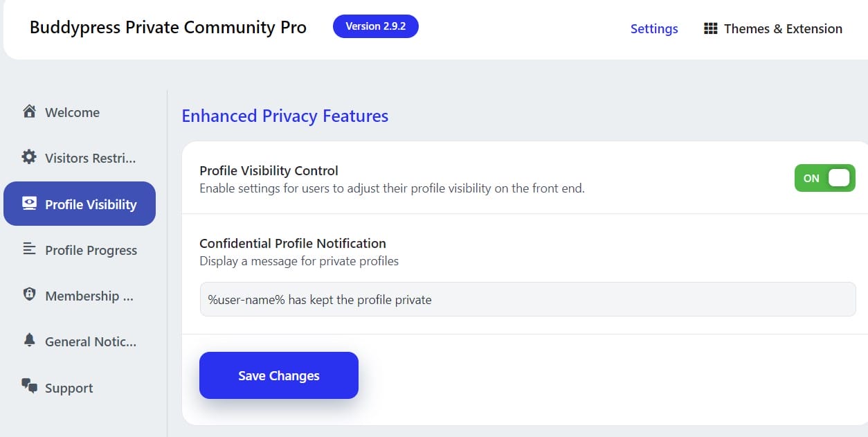Click the bars icon beside Profile Progress

click(x=29, y=249)
